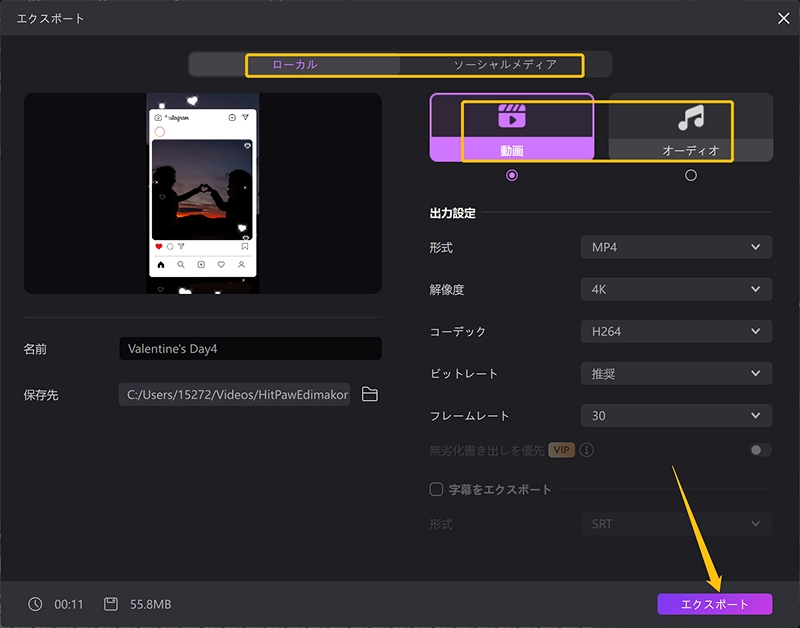Select the オーディオ music note icon
The height and width of the screenshot is (628, 800).
point(691,117)
